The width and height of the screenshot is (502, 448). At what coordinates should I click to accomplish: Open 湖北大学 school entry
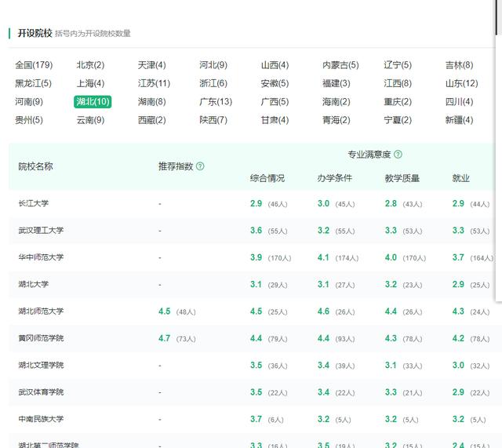(x=33, y=284)
